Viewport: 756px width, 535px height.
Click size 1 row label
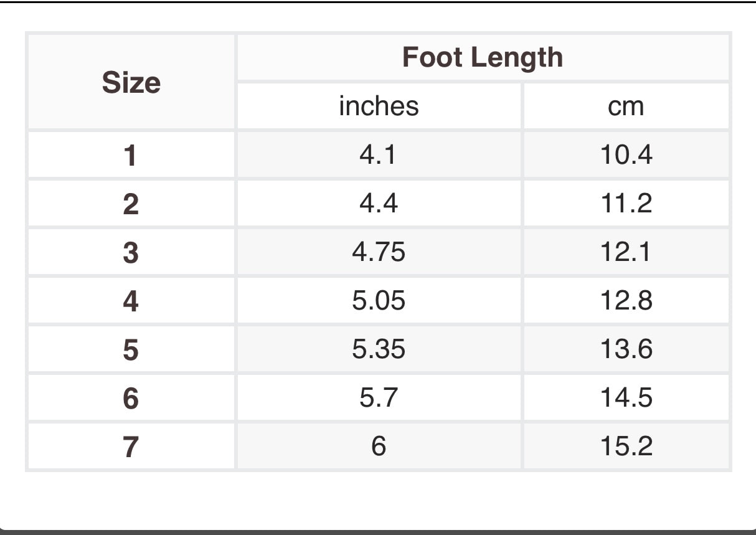(131, 154)
